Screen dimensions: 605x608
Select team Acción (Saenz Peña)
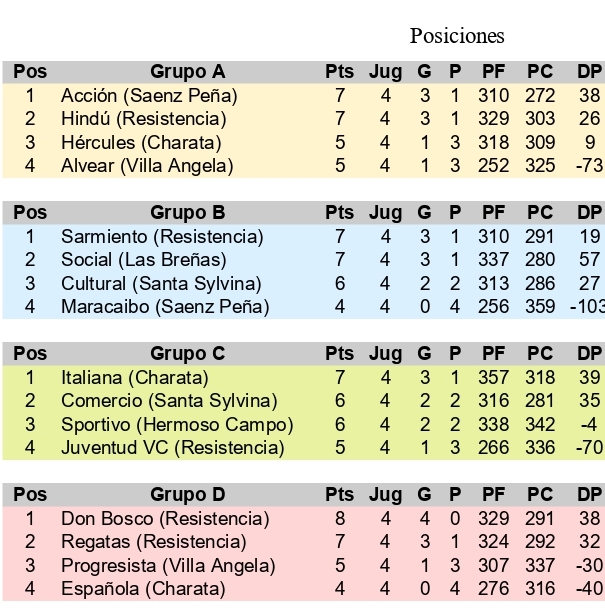149,96
